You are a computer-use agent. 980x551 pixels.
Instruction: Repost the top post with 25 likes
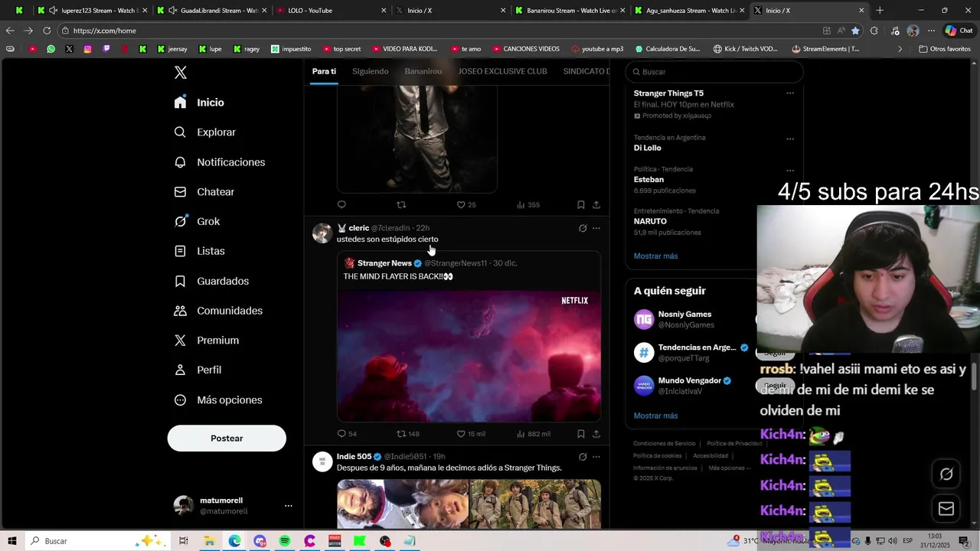(x=401, y=205)
